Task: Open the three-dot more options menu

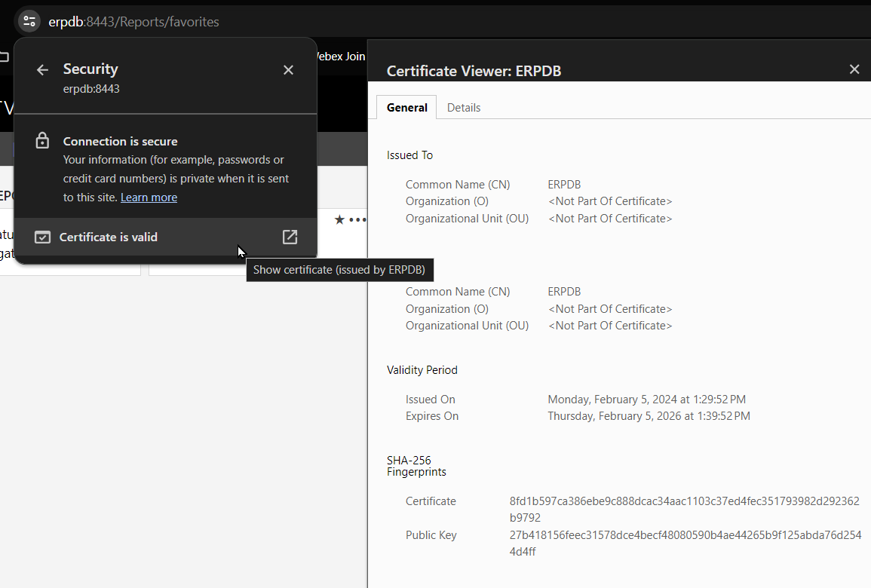Action: [357, 220]
